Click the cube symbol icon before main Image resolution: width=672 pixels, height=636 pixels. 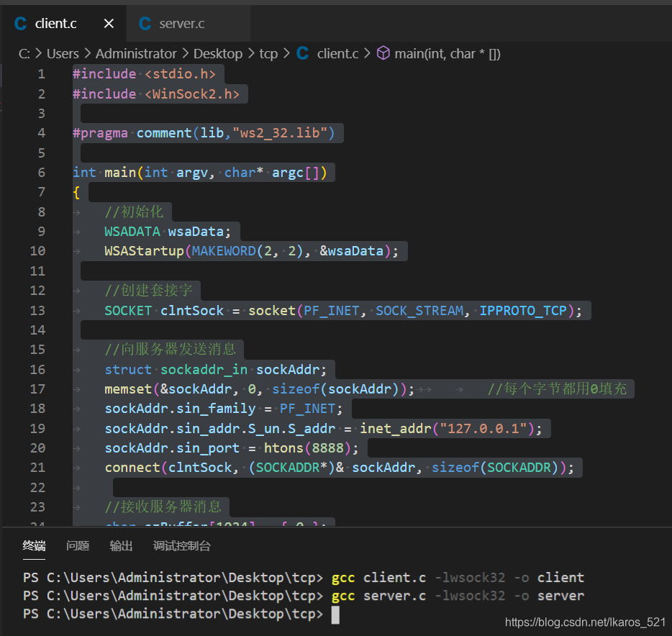[x=383, y=53]
